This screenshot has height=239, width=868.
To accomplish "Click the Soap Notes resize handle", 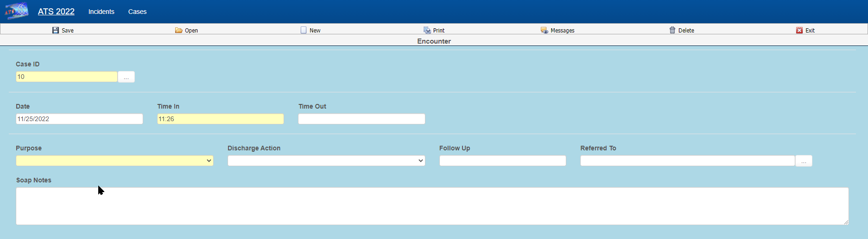I will (846, 222).
